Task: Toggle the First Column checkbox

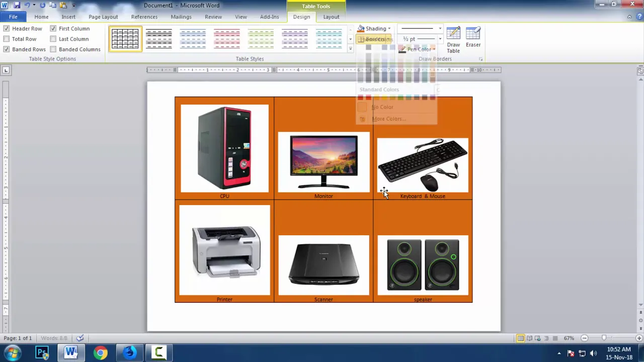Action: point(53,29)
